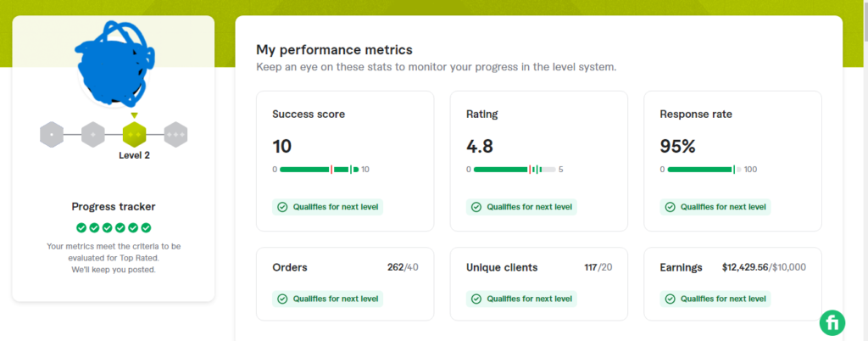Click check icon in Rating qualifies badge
868x341 pixels.
[x=476, y=206]
